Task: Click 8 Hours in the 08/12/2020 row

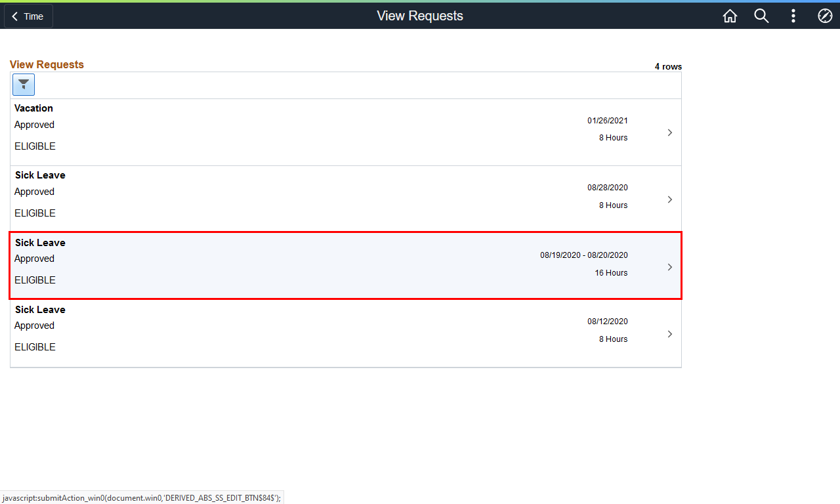Action: 614,339
